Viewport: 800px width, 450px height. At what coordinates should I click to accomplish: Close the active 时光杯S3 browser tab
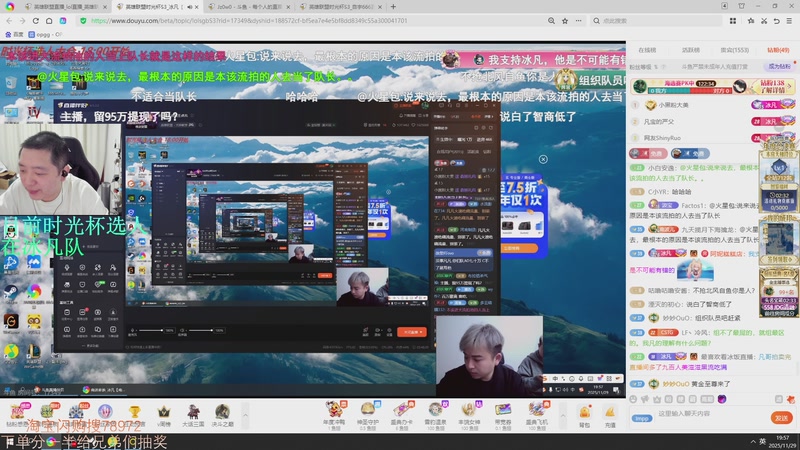pos(197,7)
